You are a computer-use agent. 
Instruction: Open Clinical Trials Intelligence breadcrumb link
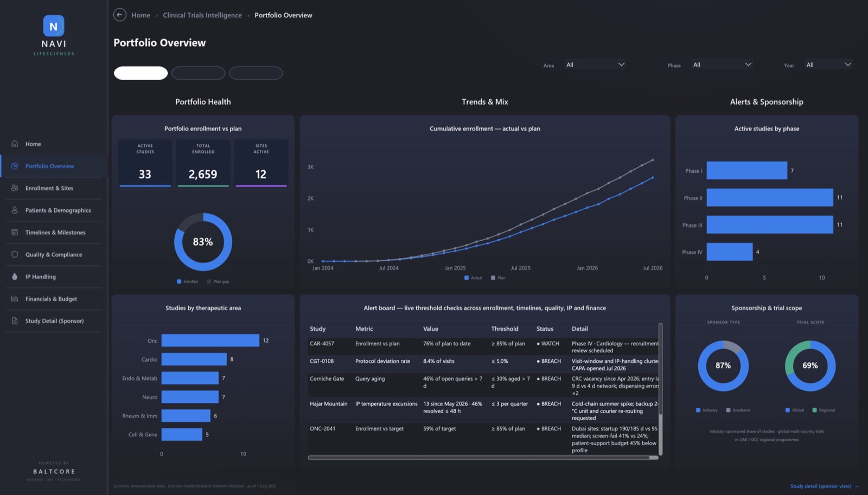(x=202, y=15)
